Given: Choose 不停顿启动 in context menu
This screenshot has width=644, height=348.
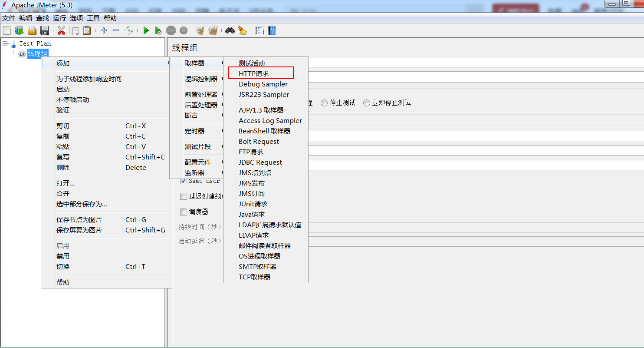Looking at the screenshot, I should [x=106, y=100].
